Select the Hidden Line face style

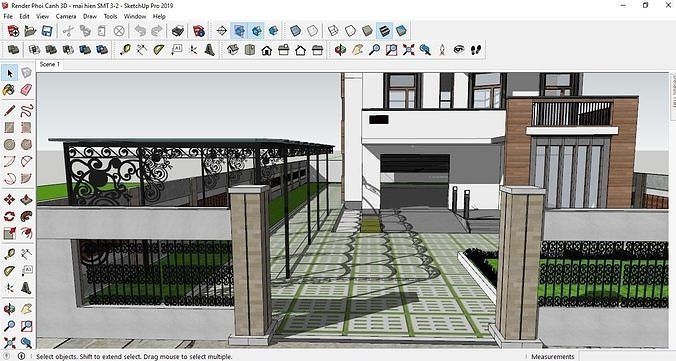point(350,31)
